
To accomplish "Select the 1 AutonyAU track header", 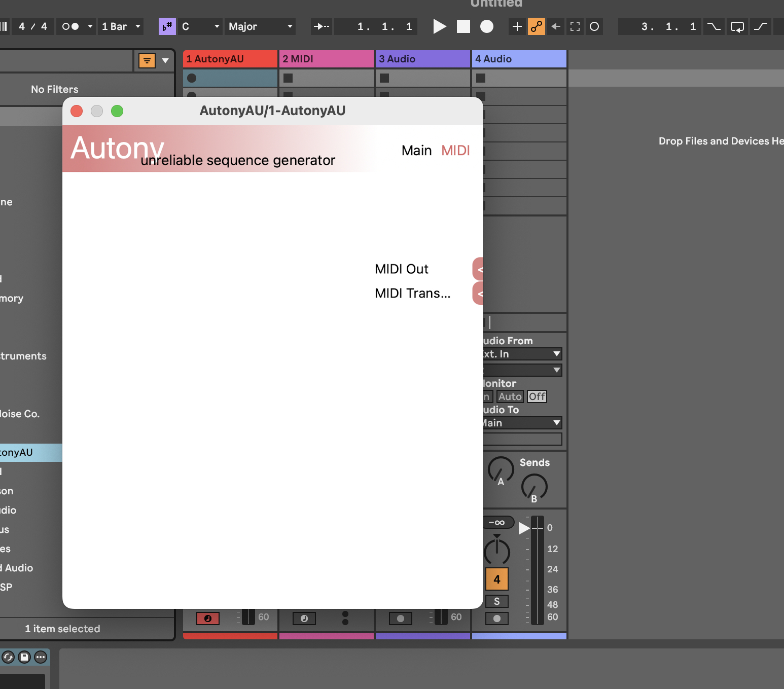I will [x=230, y=59].
